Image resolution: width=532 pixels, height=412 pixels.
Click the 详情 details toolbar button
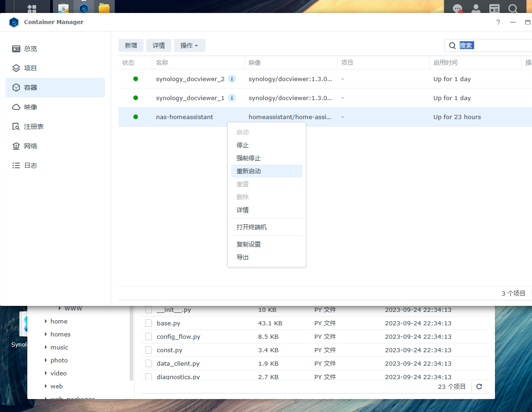159,45
